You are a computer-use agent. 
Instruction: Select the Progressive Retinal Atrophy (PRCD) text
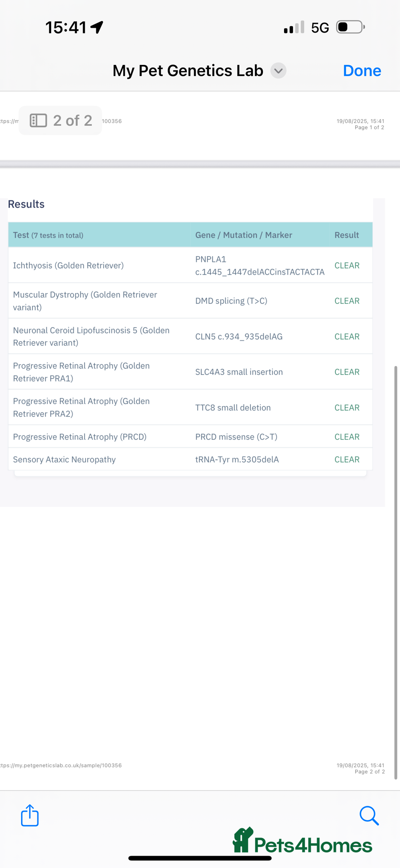click(80, 437)
